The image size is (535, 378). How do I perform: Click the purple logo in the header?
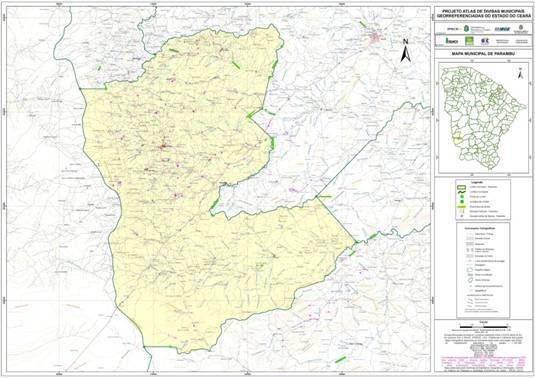pos(485,41)
